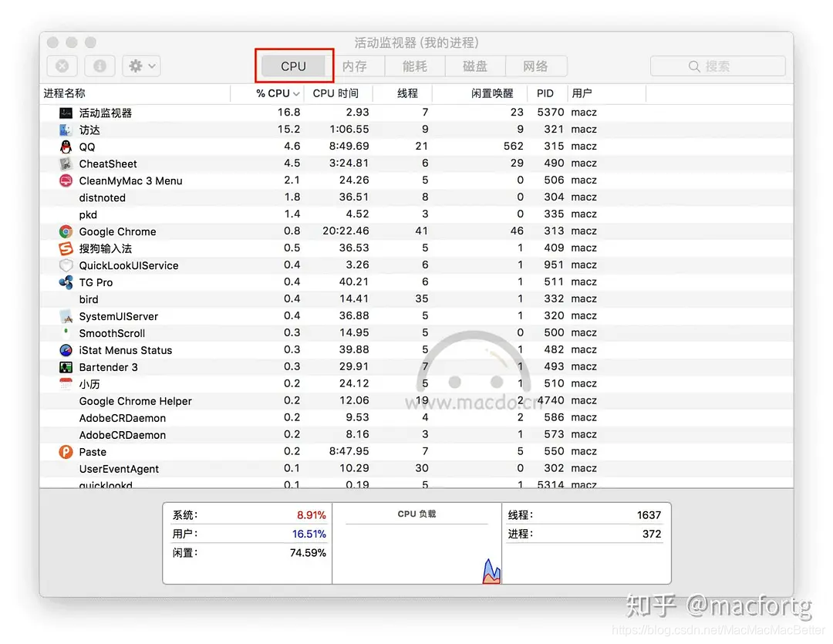Image resolution: width=833 pixels, height=644 pixels.
Task: Select AdobeCRDaemon with PID 573
Action: tap(122, 435)
